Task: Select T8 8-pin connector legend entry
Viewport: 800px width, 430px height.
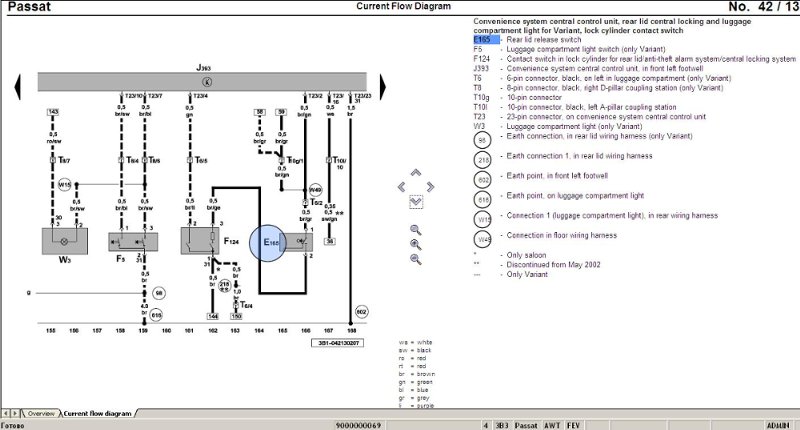Action: [x=598, y=88]
